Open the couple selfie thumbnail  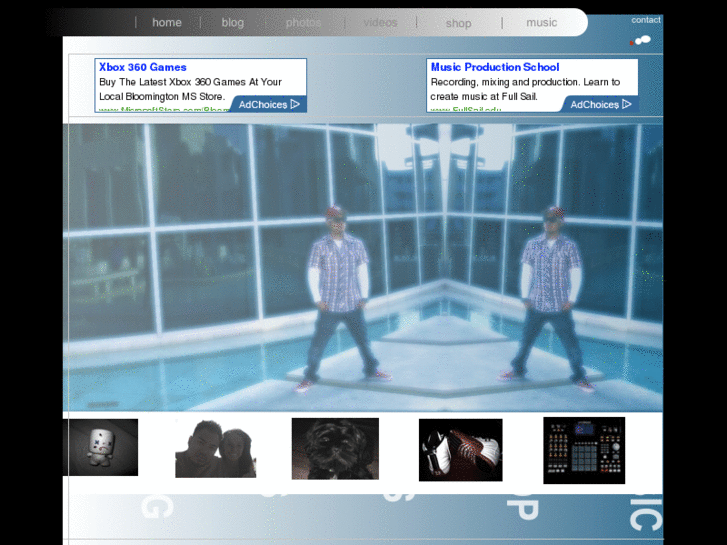pyautogui.click(x=216, y=449)
